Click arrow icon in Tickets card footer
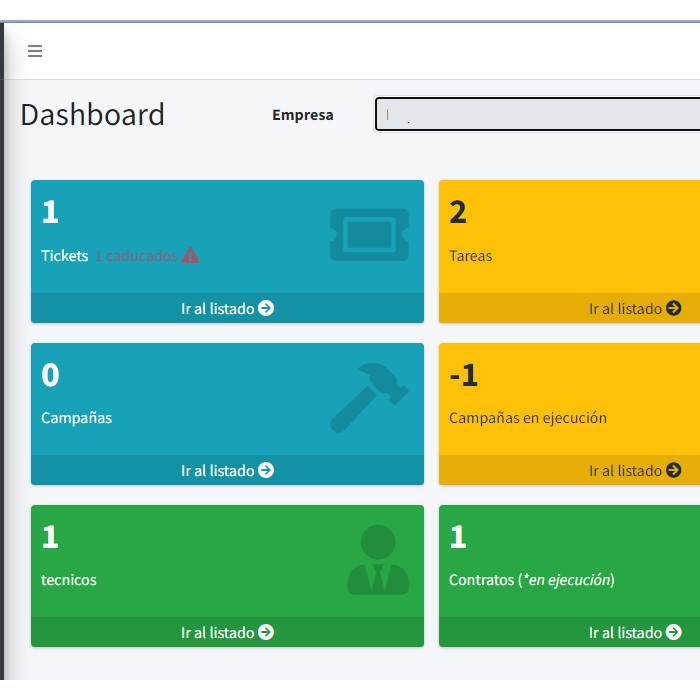700x700 pixels. point(266,308)
